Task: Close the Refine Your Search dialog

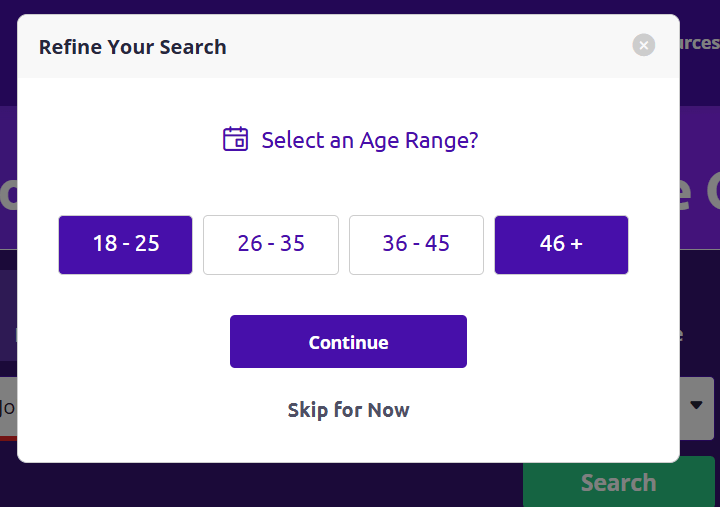Action: pos(644,45)
